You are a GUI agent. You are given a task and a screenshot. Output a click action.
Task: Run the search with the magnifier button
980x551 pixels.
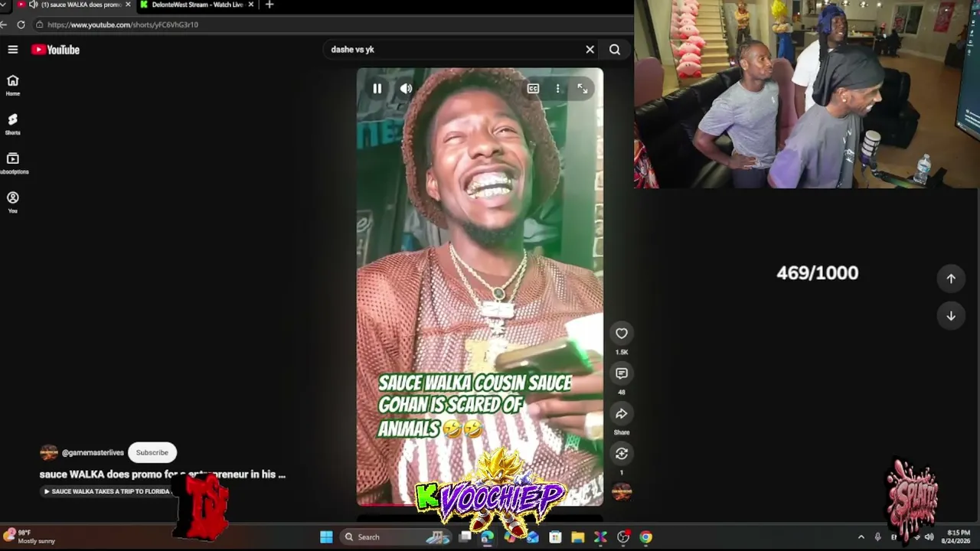(615, 50)
